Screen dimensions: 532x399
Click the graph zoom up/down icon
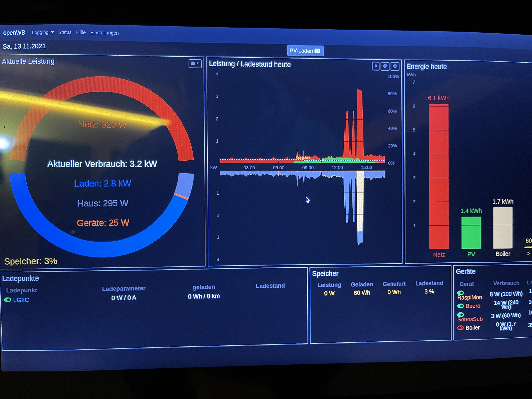(x=376, y=66)
